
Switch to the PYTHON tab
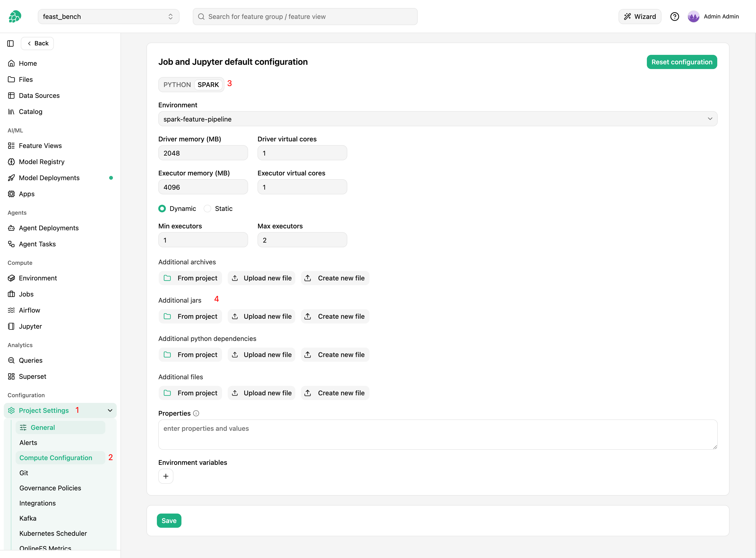click(177, 84)
